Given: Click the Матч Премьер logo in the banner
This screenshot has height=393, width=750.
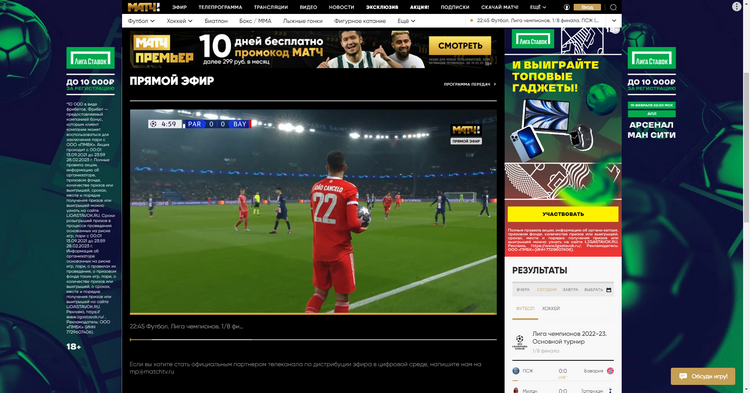Looking at the screenshot, I should click(x=163, y=50).
